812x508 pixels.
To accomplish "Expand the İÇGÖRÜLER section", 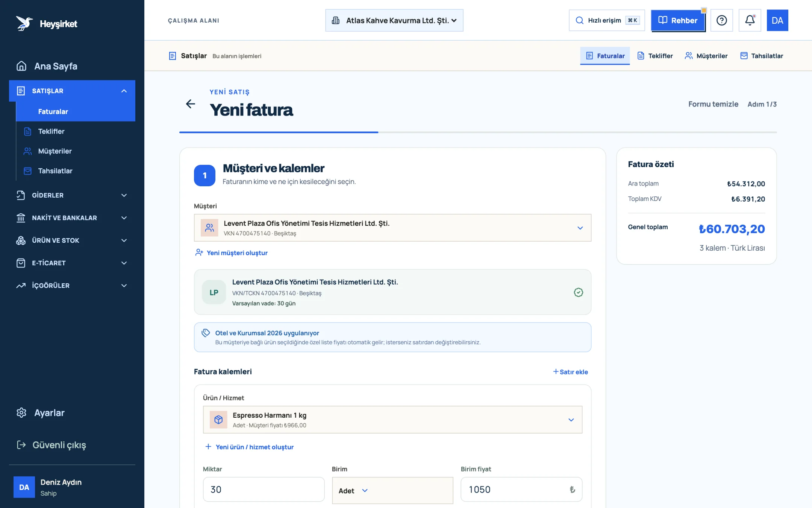I will [x=72, y=286].
